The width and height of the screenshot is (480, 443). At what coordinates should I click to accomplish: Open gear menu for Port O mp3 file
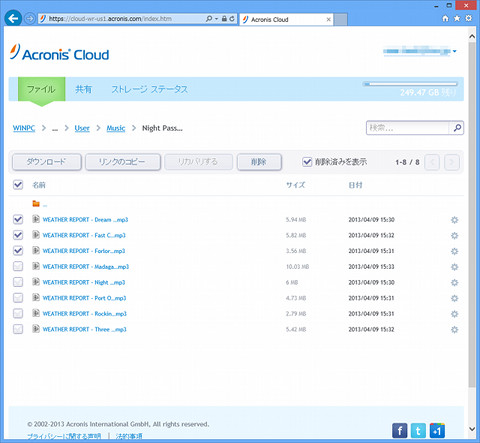[454, 298]
